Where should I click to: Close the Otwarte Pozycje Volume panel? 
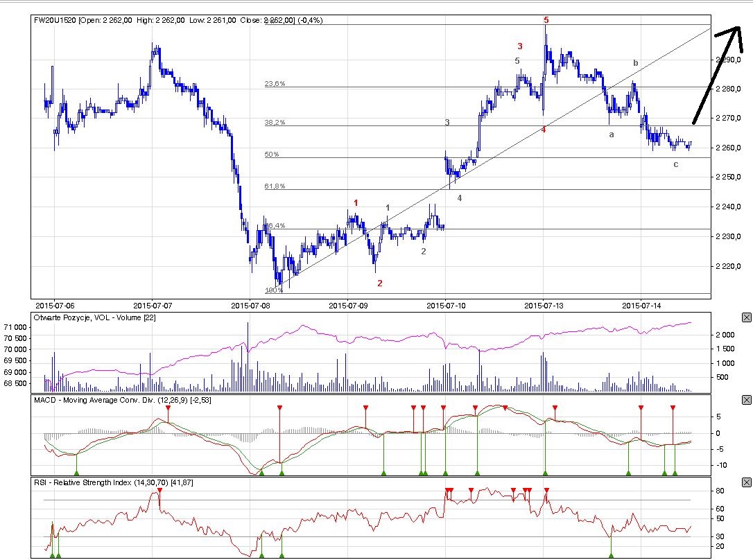tap(746, 317)
